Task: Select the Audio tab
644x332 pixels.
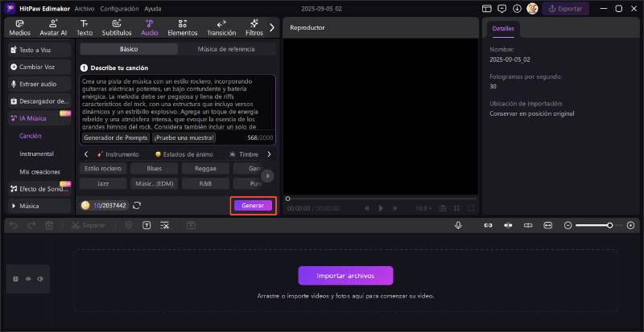Action: (x=150, y=28)
